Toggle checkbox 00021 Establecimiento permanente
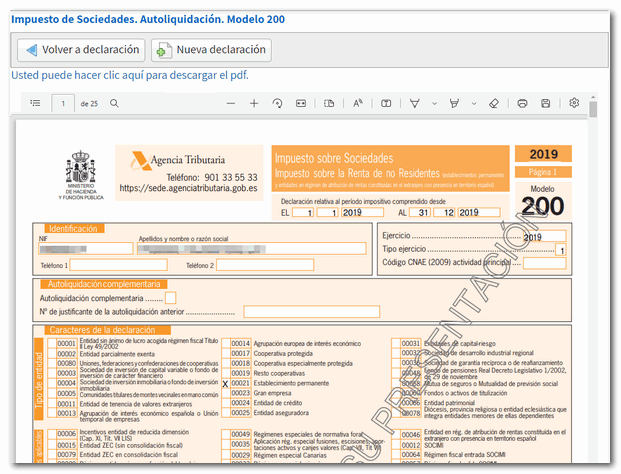The width and height of the screenshot is (621, 474). [x=225, y=382]
